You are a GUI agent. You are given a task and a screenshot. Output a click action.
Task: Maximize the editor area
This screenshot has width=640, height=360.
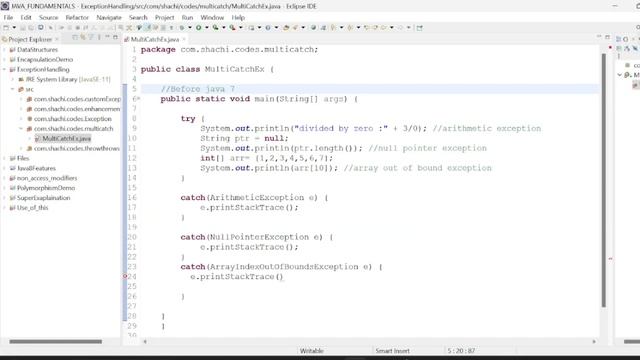(607, 37)
